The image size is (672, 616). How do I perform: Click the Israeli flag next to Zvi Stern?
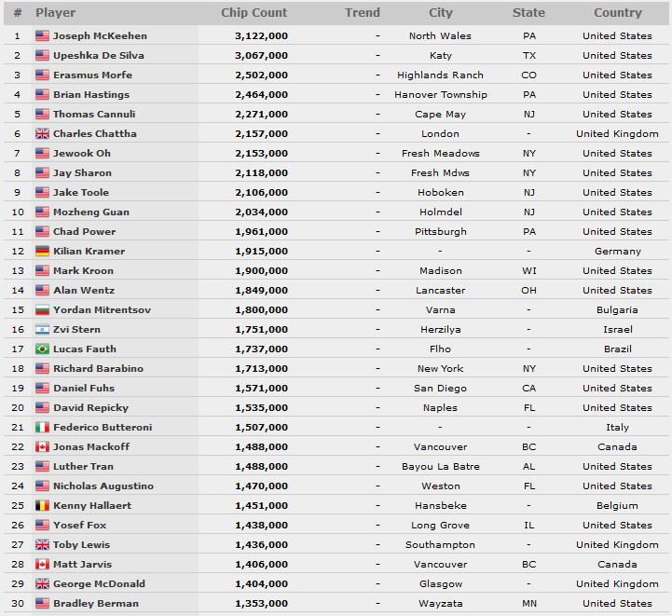tap(42, 330)
